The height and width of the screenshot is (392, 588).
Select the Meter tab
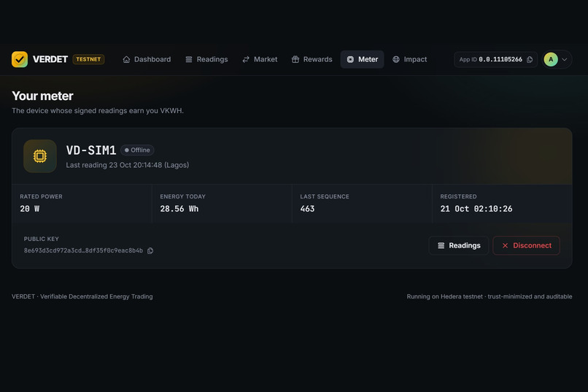point(363,59)
